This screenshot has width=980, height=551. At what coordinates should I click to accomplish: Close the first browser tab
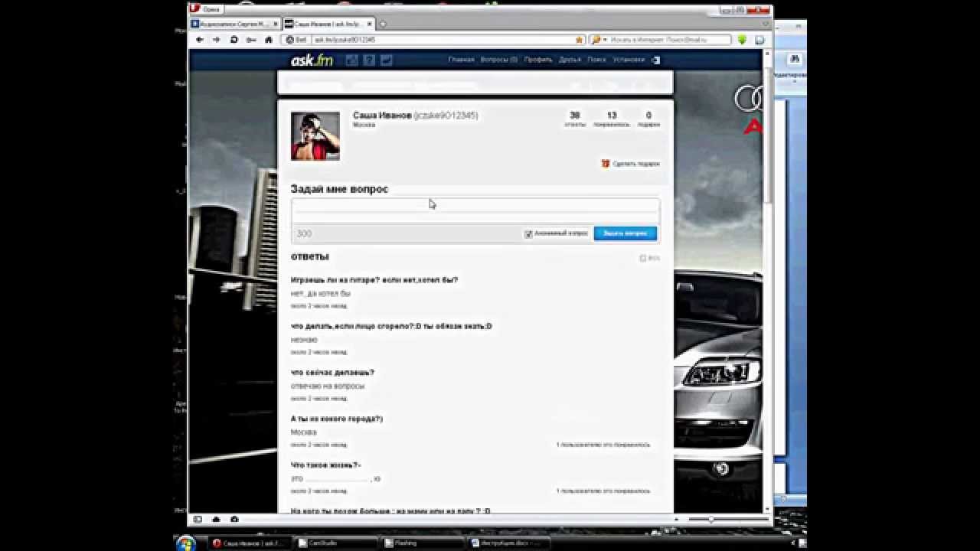275,24
